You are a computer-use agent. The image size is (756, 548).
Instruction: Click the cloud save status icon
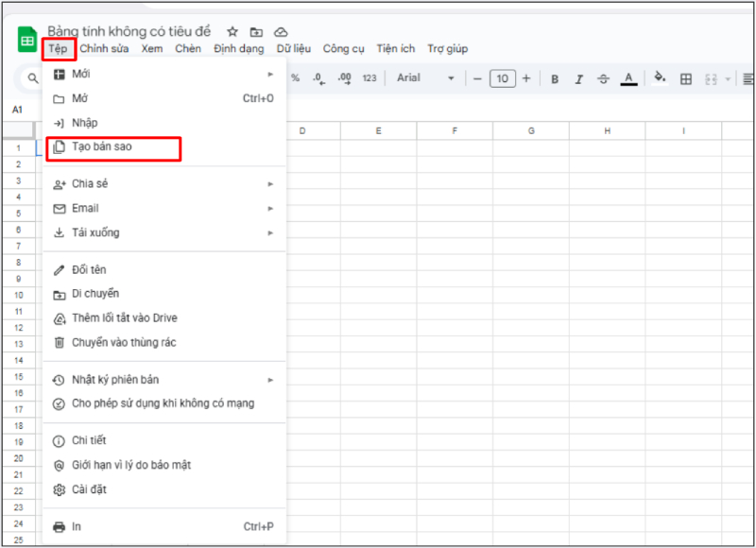(x=281, y=31)
